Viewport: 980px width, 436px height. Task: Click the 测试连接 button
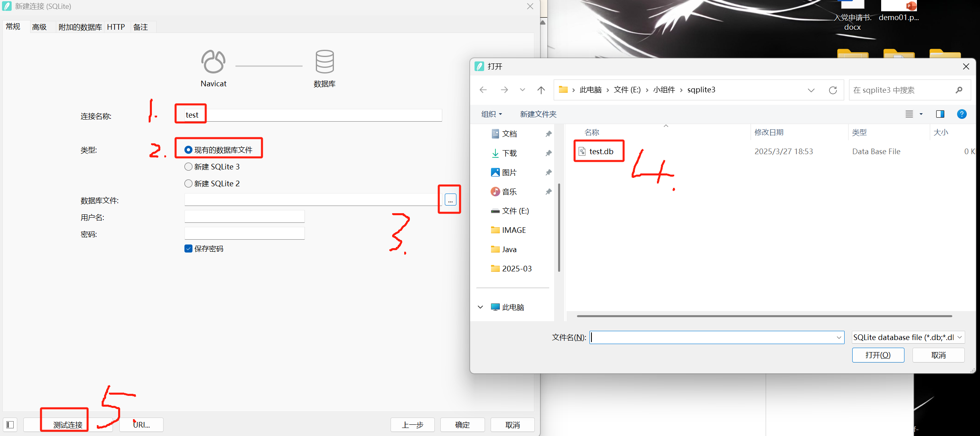click(x=68, y=424)
